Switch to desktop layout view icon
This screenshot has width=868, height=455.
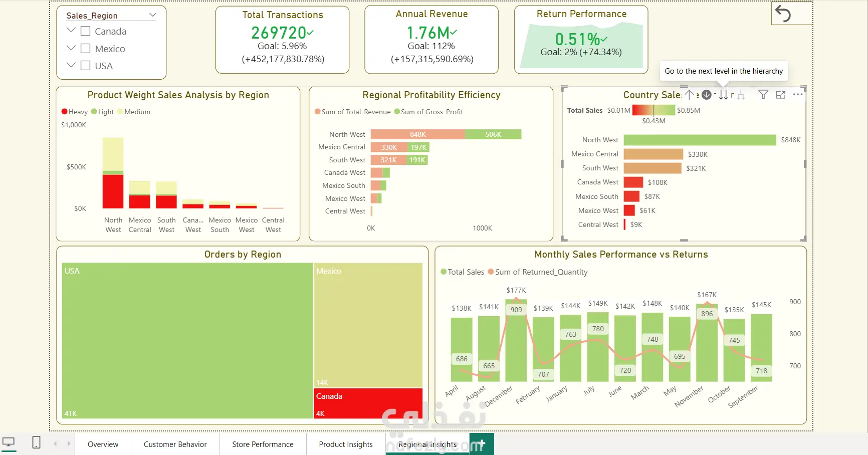pyautogui.click(x=9, y=442)
